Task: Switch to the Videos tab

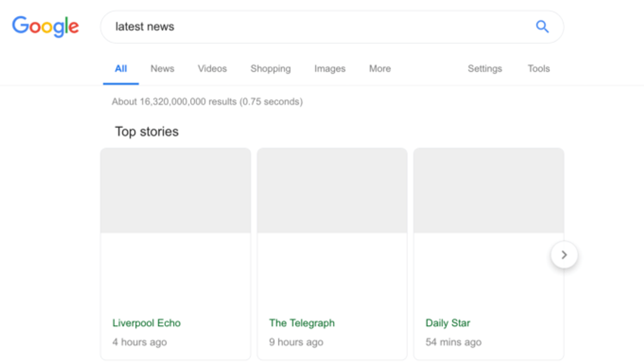Action: point(212,68)
